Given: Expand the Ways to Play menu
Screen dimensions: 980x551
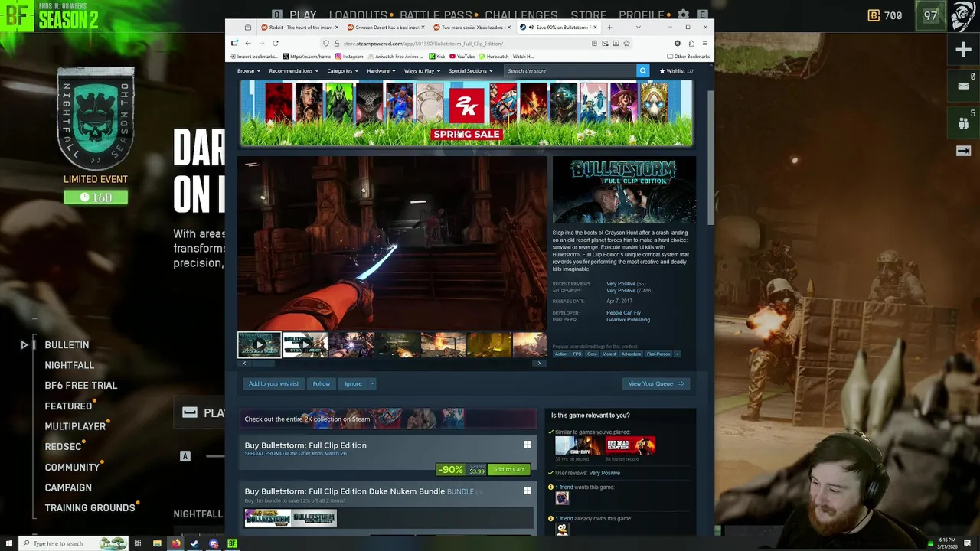Looking at the screenshot, I should point(422,70).
